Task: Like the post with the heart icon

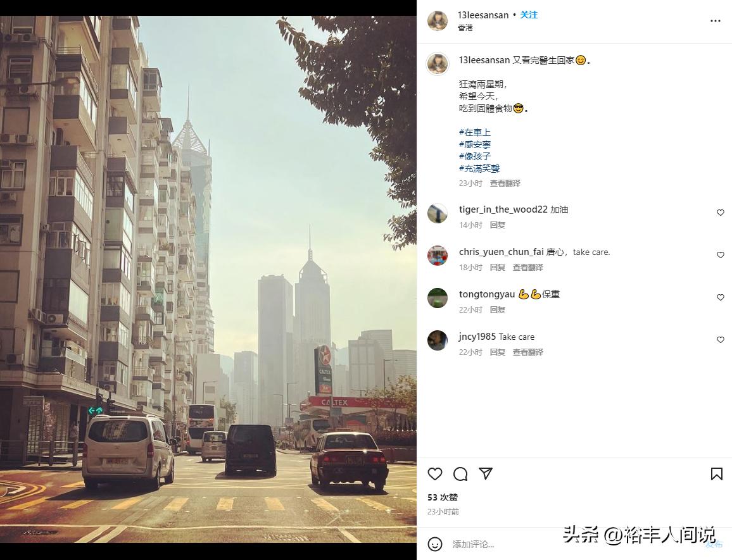Action: pos(434,474)
